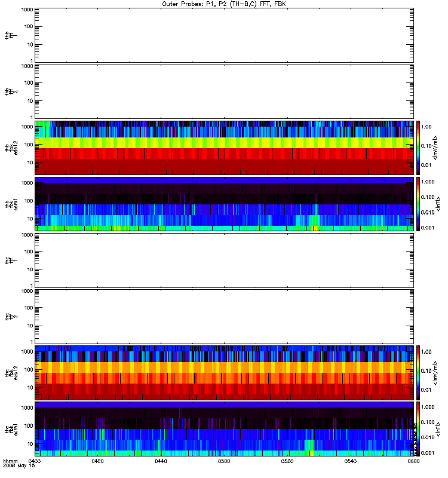Click the 0420 time axis label
Viewport: 448px width, 478px height.
97,461
